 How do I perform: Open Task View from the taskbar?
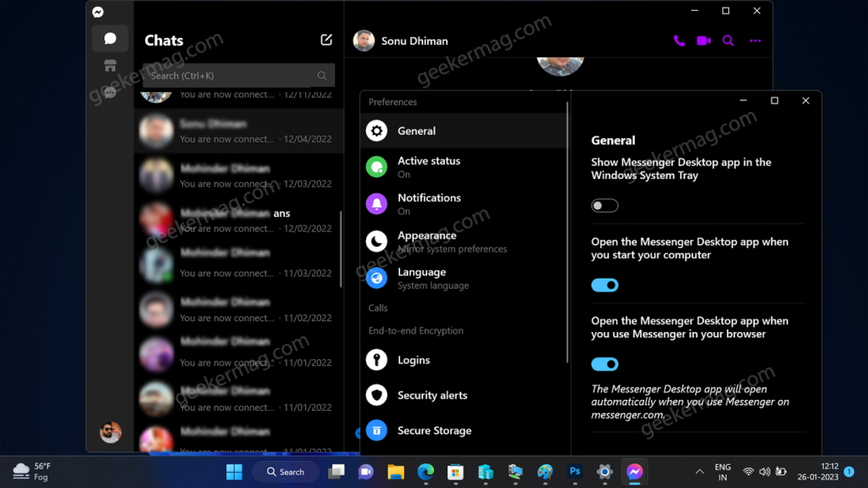click(x=336, y=472)
